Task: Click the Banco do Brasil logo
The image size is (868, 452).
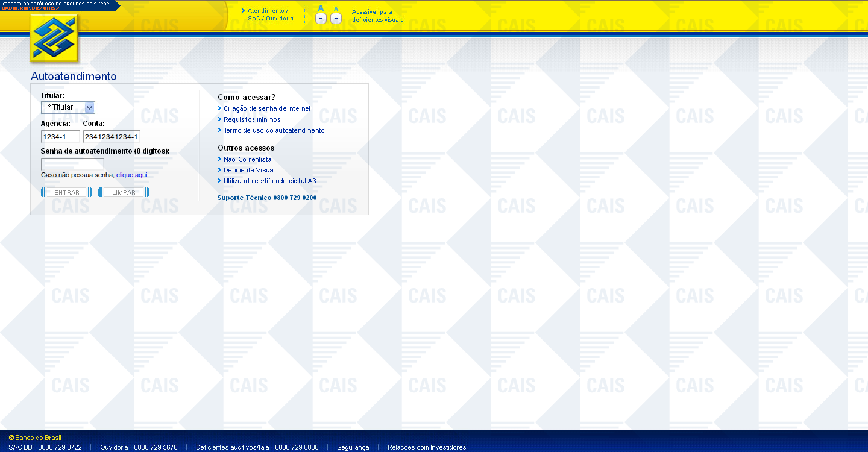Action: (x=54, y=39)
